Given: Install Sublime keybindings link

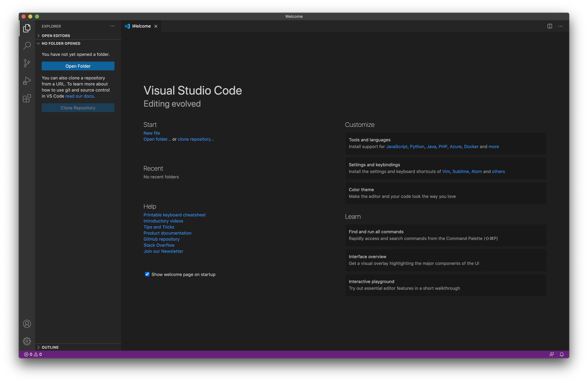Looking at the screenshot, I should coord(460,171).
